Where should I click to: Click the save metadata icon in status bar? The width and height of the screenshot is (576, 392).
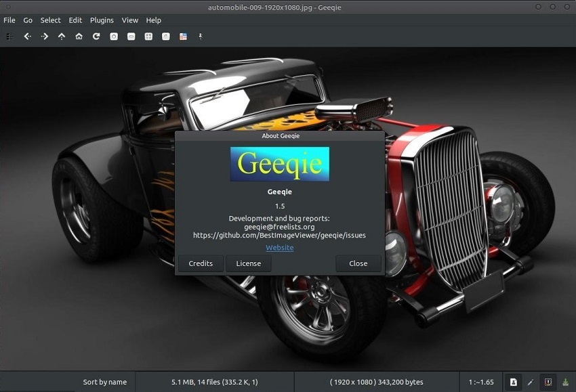564,382
